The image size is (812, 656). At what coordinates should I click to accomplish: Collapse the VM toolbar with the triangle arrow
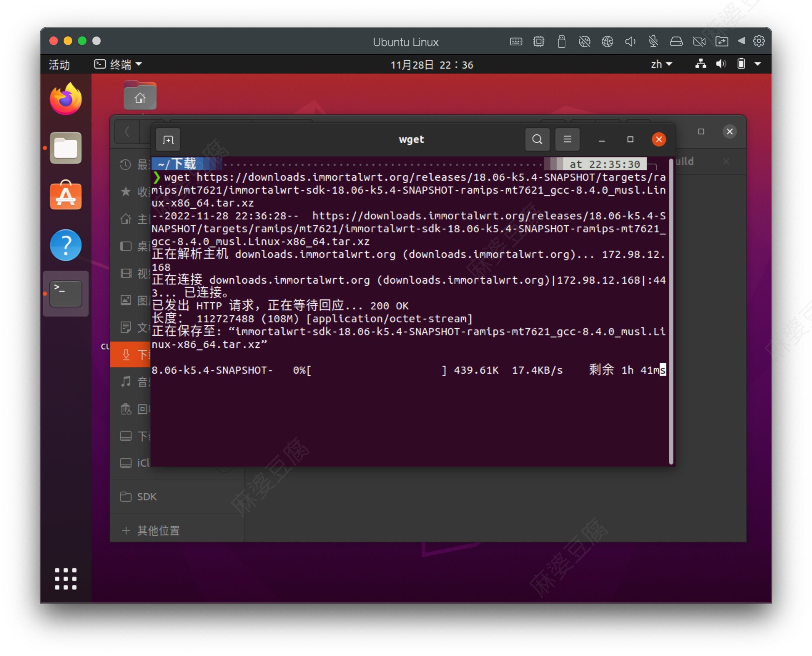pos(741,41)
